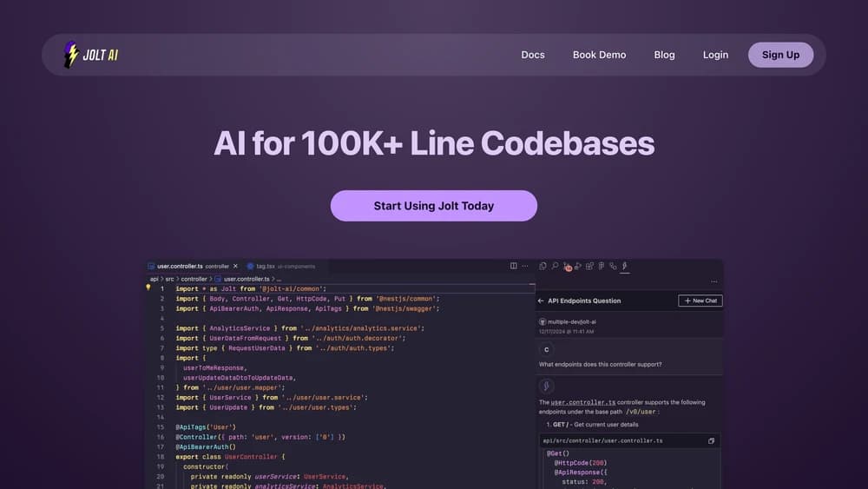Click the 'src' breadcrumb
The image size is (868, 489).
click(x=169, y=279)
